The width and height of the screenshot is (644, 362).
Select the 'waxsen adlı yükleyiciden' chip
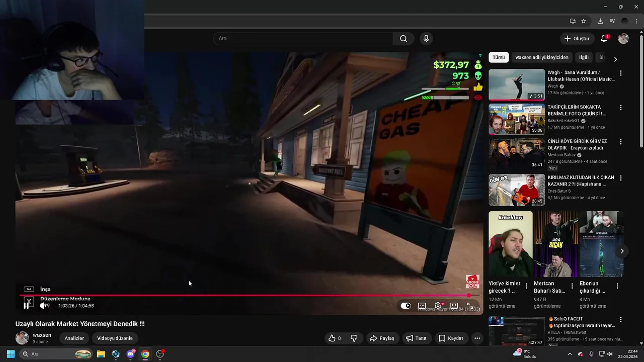click(x=542, y=57)
